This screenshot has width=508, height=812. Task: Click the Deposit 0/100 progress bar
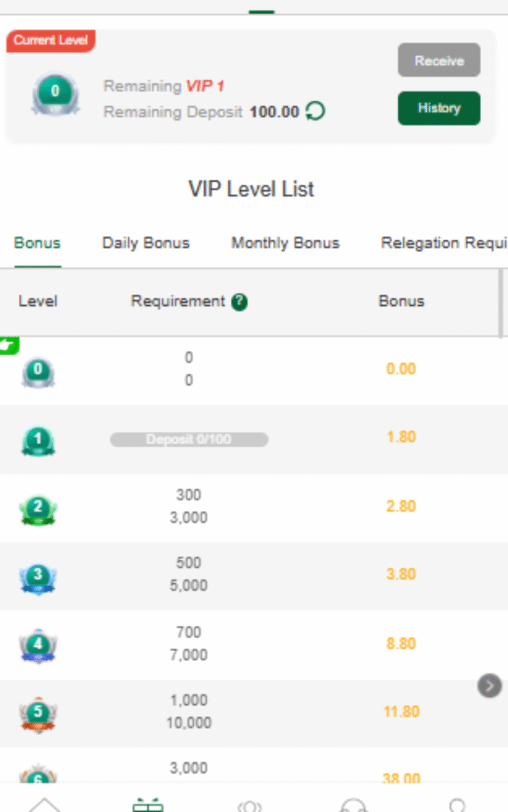click(189, 439)
